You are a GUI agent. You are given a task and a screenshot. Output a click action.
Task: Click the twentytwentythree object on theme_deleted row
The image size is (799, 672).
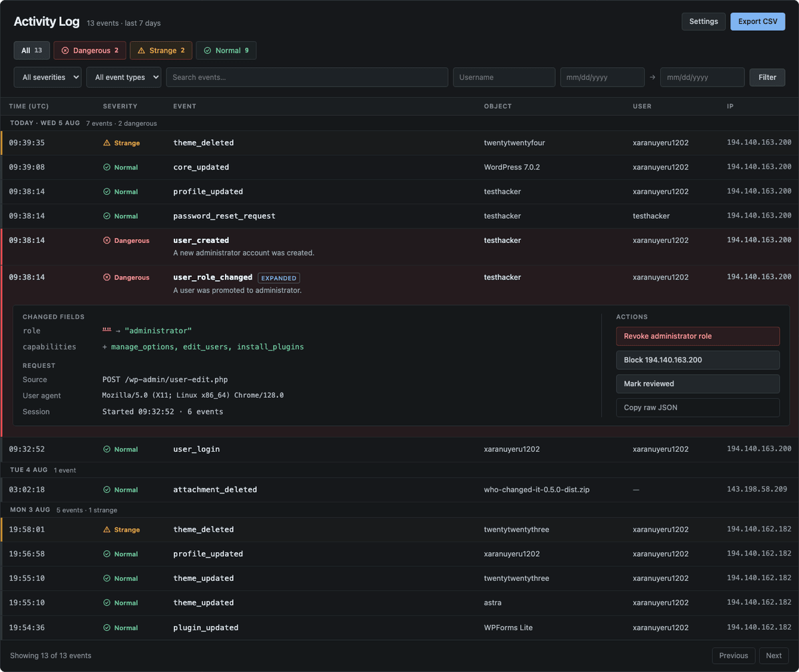pyautogui.click(x=517, y=530)
